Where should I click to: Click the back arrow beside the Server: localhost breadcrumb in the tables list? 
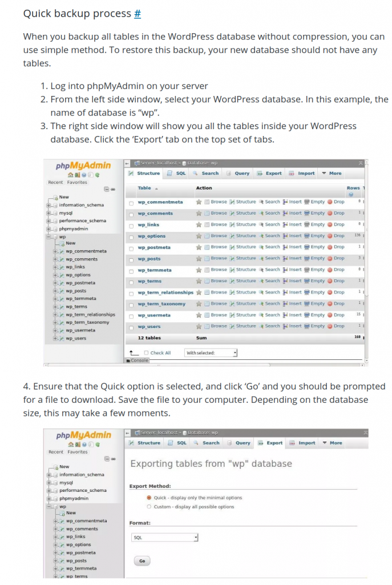[x=127, y=163]
